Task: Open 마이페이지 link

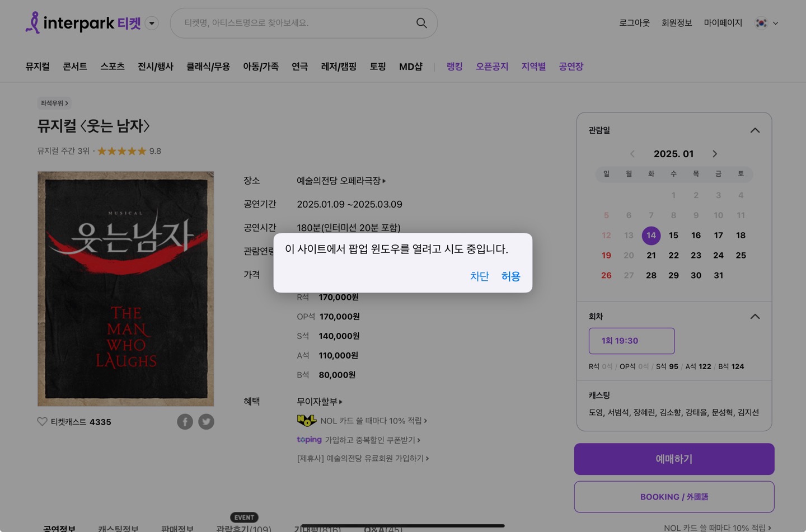Action: point(723,23)
